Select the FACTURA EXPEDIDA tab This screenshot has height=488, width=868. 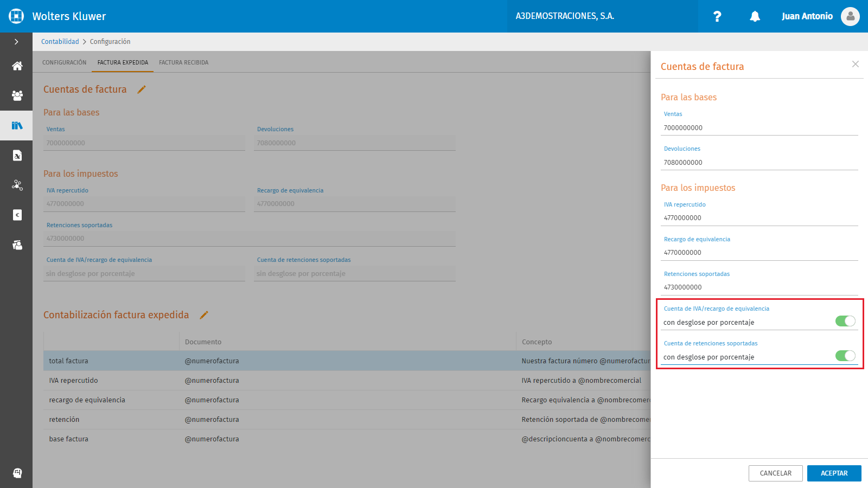(x=123, y=62)
